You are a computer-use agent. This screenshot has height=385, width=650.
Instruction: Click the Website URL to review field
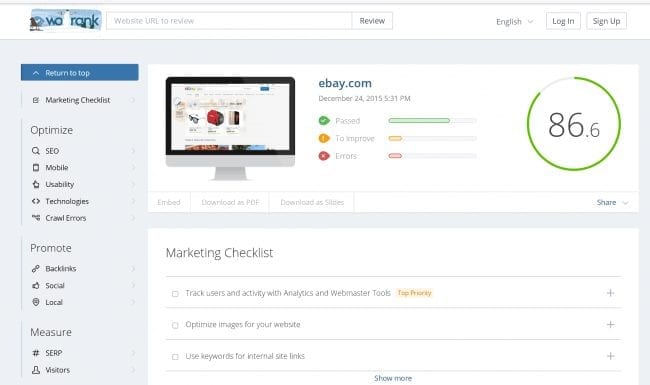coord(229,21)
